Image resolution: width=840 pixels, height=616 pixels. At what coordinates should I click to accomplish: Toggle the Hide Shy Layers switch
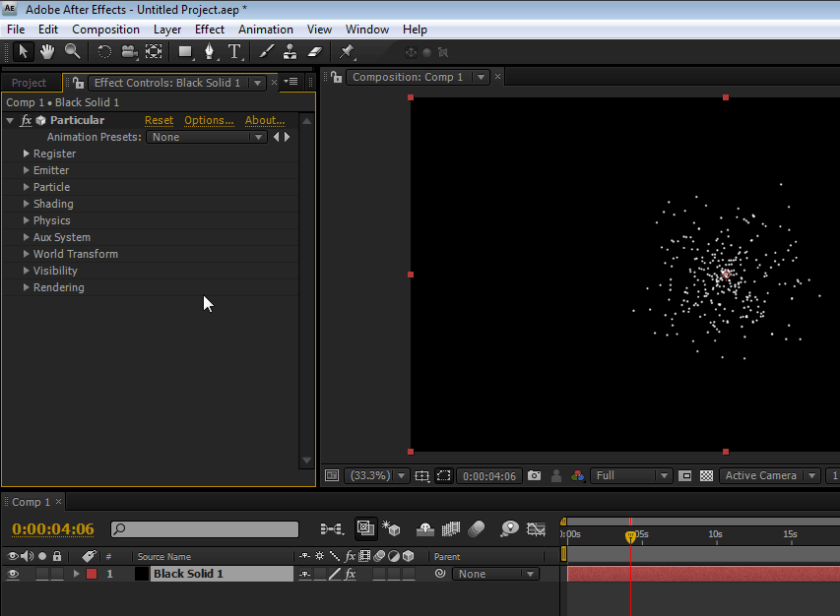tap(425, 529)
